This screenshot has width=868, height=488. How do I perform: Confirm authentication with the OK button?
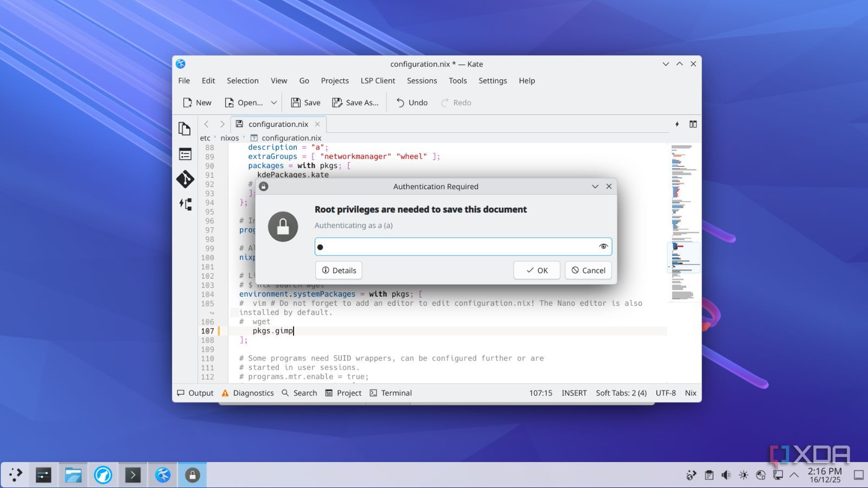[537, 270]
